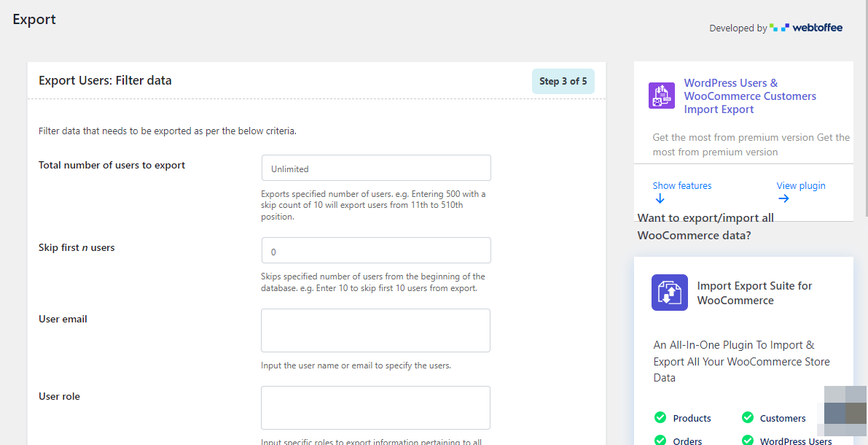868x445 pixels.
Task: Click the green checkmark next to WordPress Users
Action: pyautogui.click(x=747, y=441)
